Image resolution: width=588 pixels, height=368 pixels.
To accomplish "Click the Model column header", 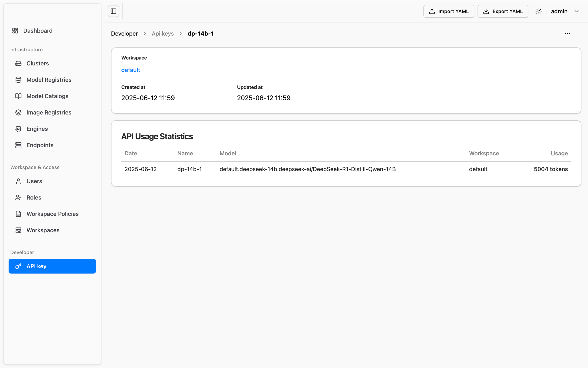I will (x=228, y=153).
